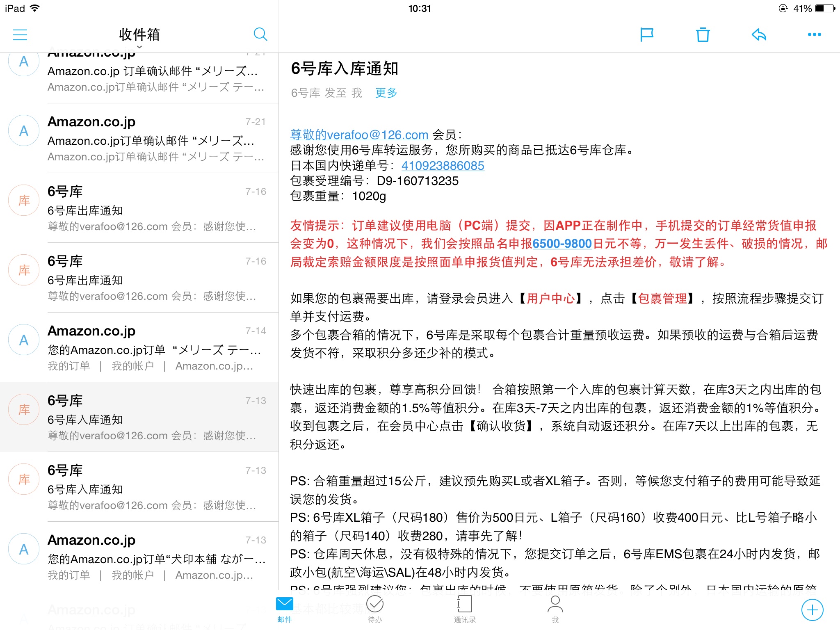Open the three-dot more options menu

pos(814,34)
